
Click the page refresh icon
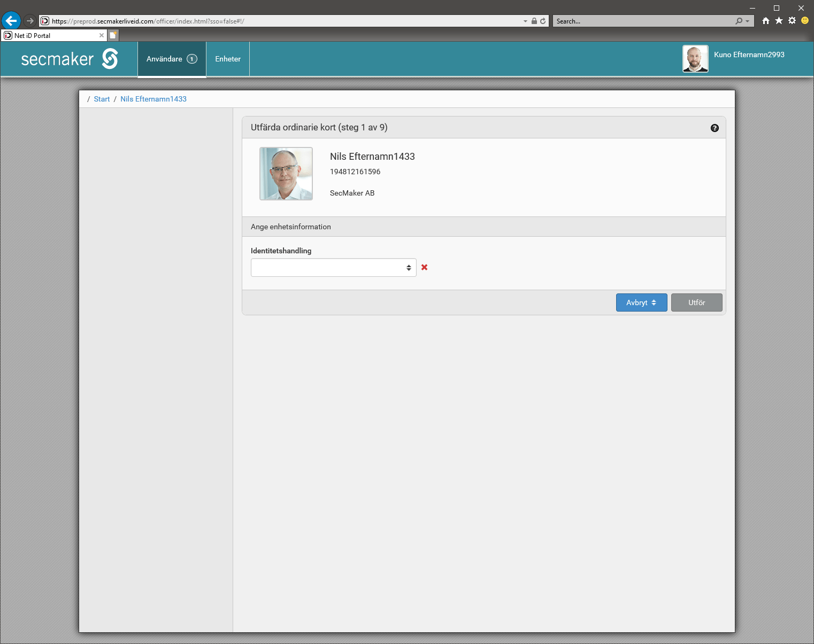[x=543, y=21]
